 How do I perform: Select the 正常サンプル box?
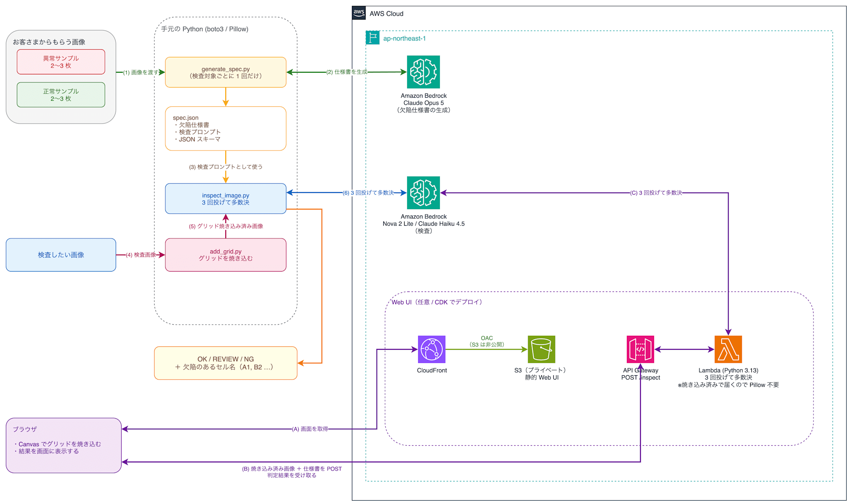pos(61,95)
